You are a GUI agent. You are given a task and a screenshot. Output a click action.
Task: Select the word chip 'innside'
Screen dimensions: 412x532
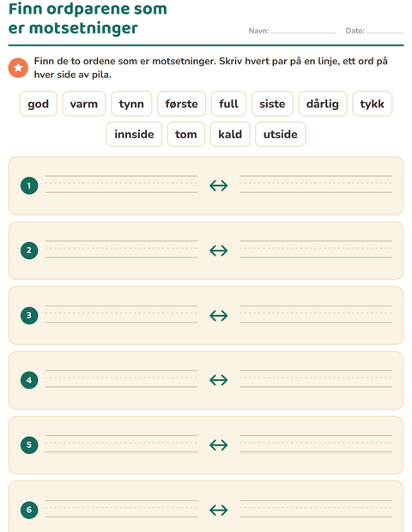click(134, 135)
